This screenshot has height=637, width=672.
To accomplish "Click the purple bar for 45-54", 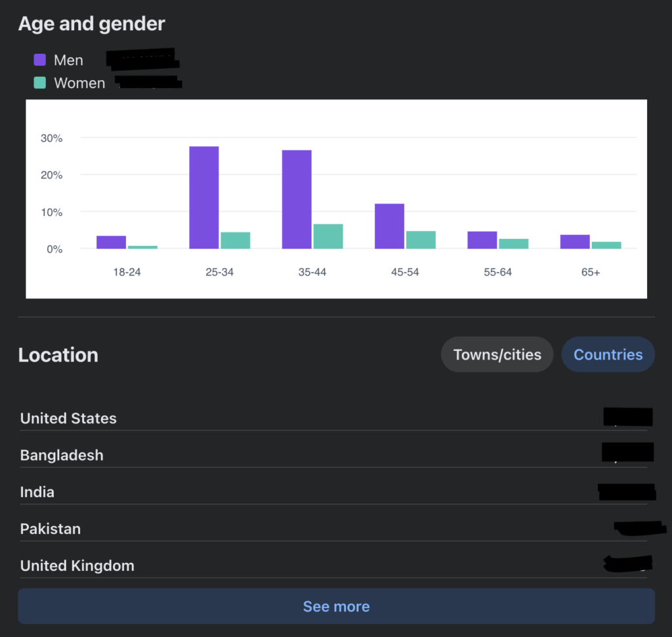I will tap(388, 226).
